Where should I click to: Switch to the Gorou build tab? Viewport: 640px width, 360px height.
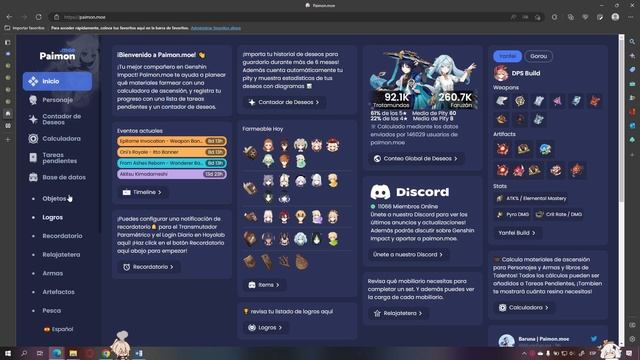click(538, 56)
